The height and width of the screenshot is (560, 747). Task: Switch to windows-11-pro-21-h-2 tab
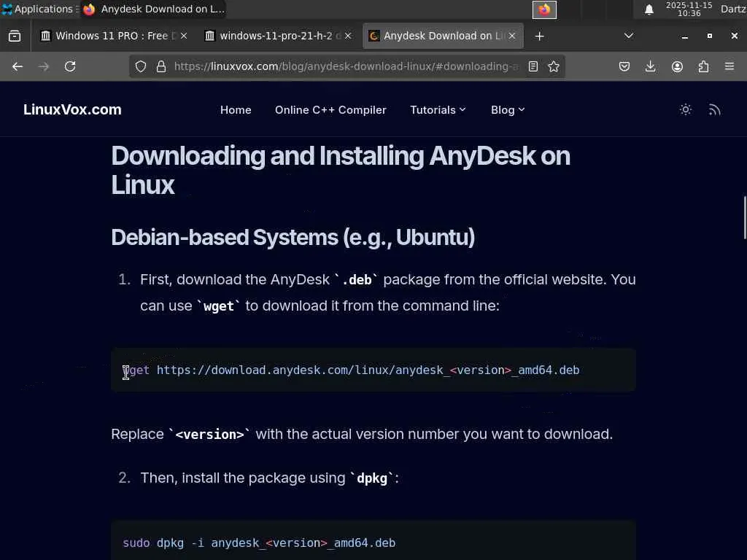[279, 36]
